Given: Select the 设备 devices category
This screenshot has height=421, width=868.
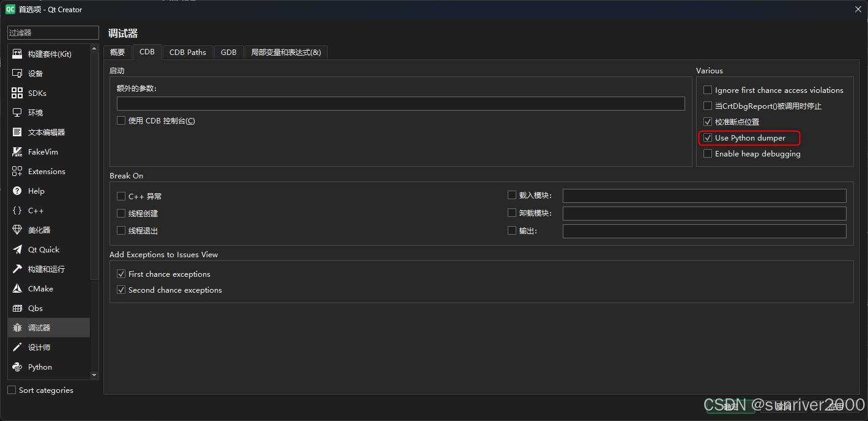Looking at the screenshot, I should (x=49, y=73).
